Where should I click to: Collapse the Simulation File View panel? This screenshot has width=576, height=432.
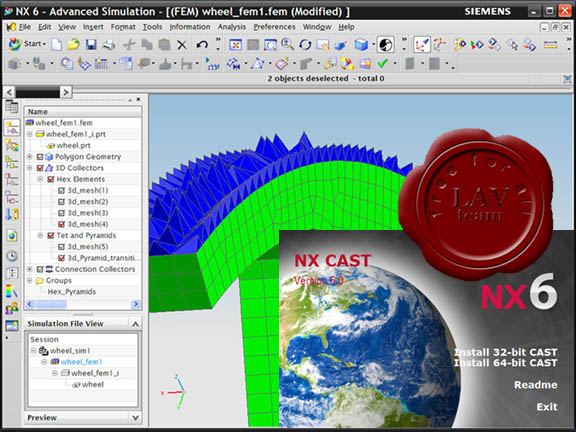point(135,324)
